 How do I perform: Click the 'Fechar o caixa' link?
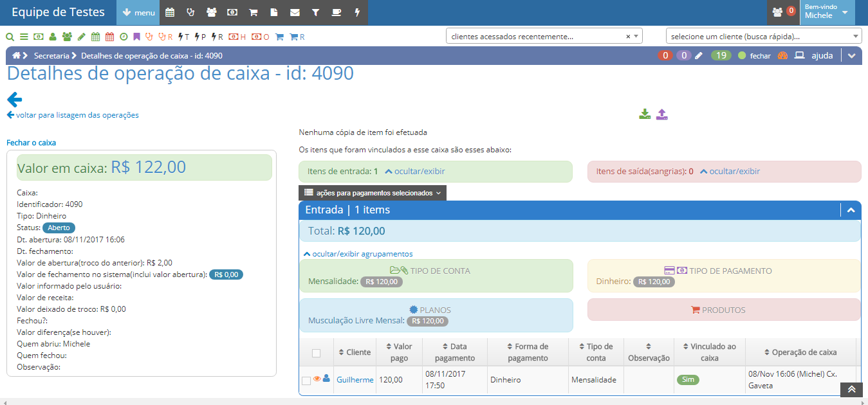[x=32, y=143]
